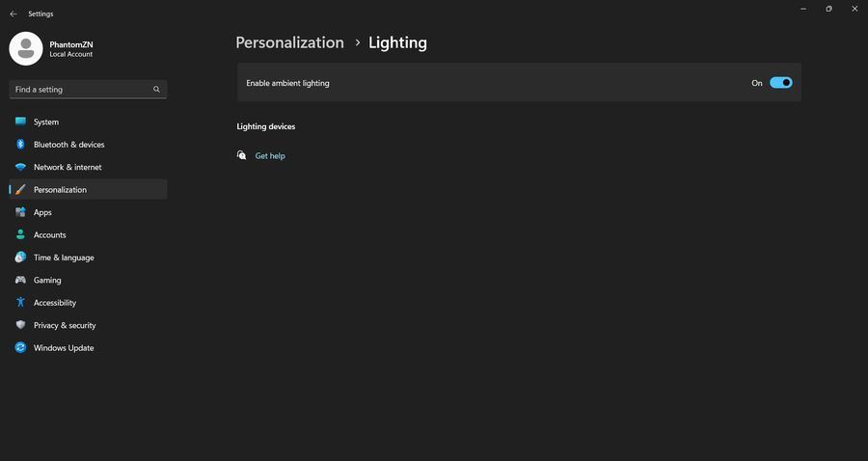
Task: Focus the Find a setting search box
Action: pos(82,89)
